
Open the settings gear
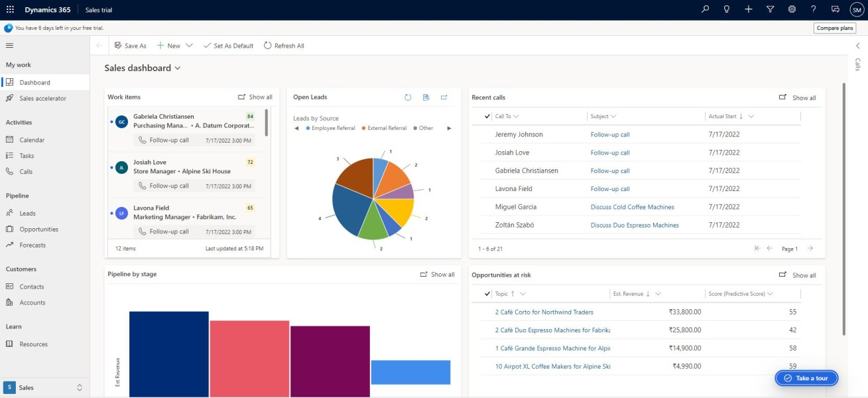click(792, 9)
